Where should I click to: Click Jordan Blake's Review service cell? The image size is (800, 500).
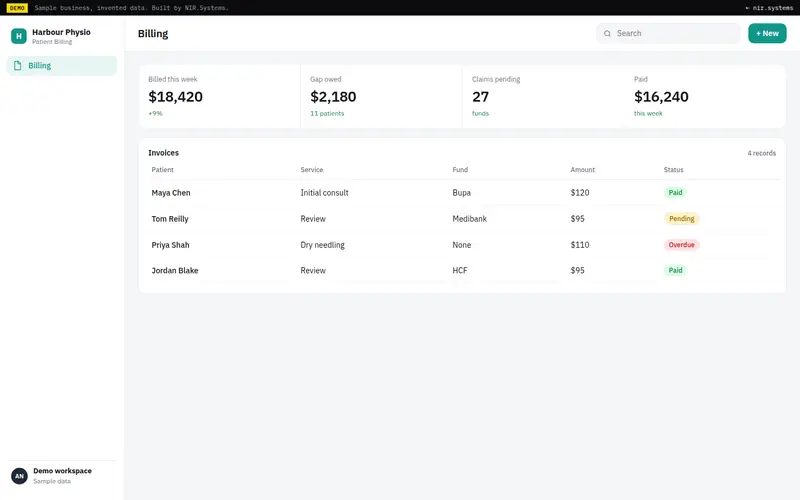point(313,270)
